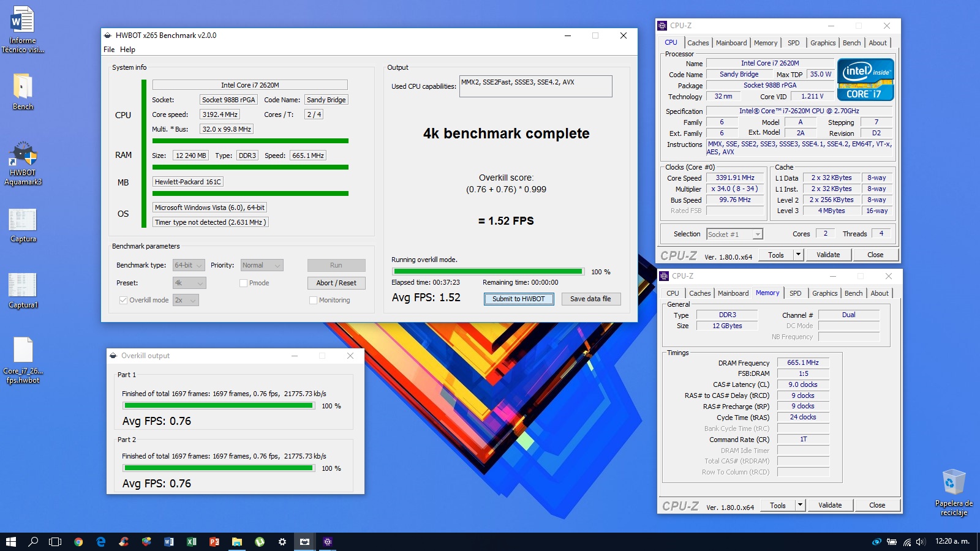Launch Google Chrome from the taskbar

tap(78, 542)
